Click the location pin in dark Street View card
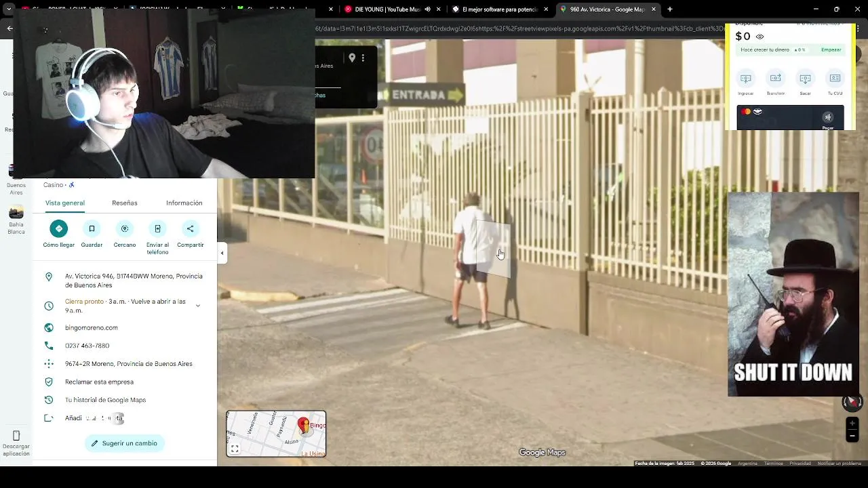This screenshot has width=868, height=488. [x=352, y=58]
